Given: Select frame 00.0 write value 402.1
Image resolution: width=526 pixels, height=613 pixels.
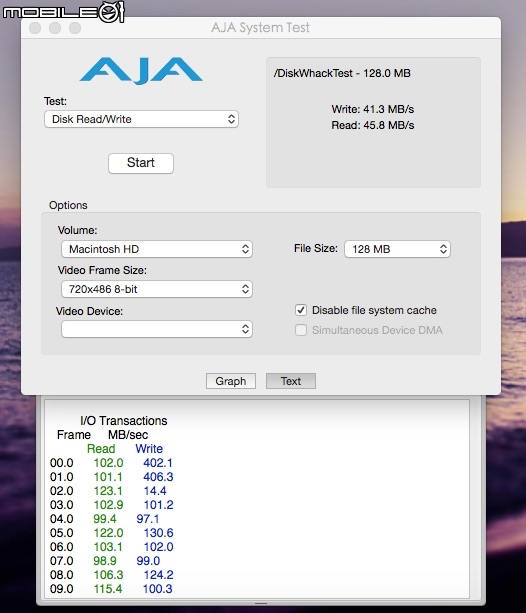Looking at the screenshot, I should click(x=158, y=463).
